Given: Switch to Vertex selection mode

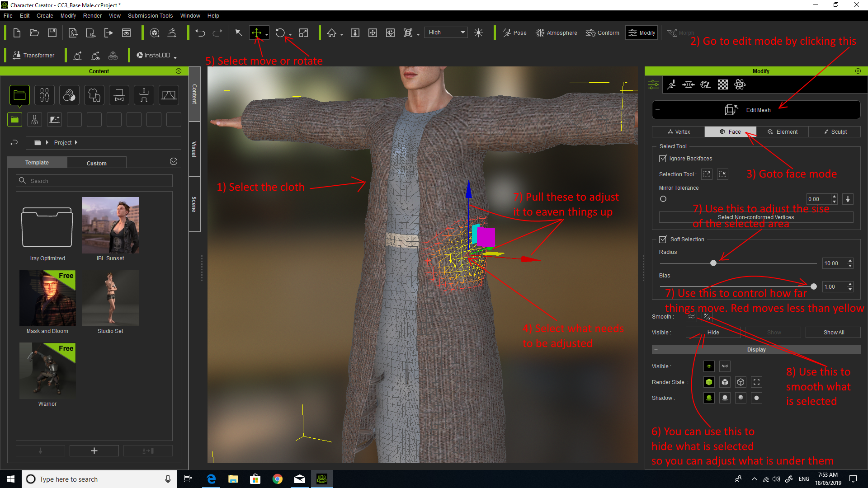Looking at the screenshot, I should coord(678,132).
